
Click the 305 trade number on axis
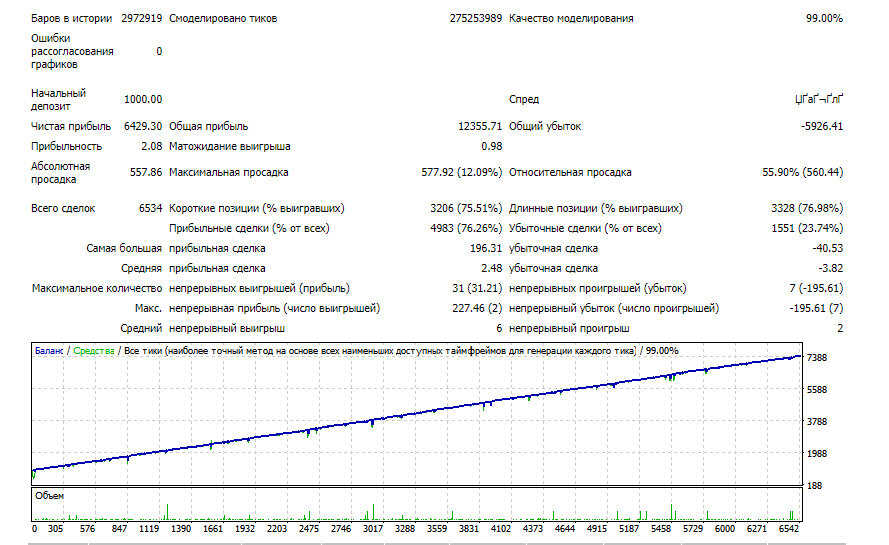tap(55, 529)
